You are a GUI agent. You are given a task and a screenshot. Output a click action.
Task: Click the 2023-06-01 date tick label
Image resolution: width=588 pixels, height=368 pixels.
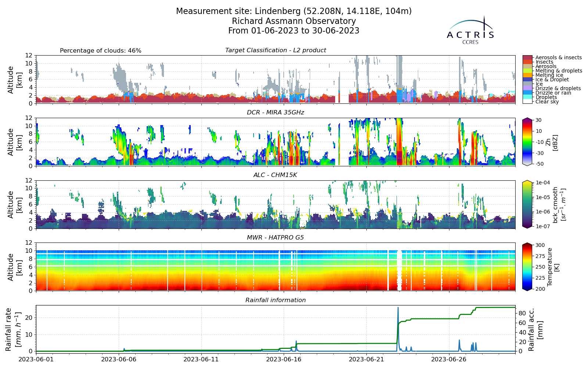(x=36, y=359)
